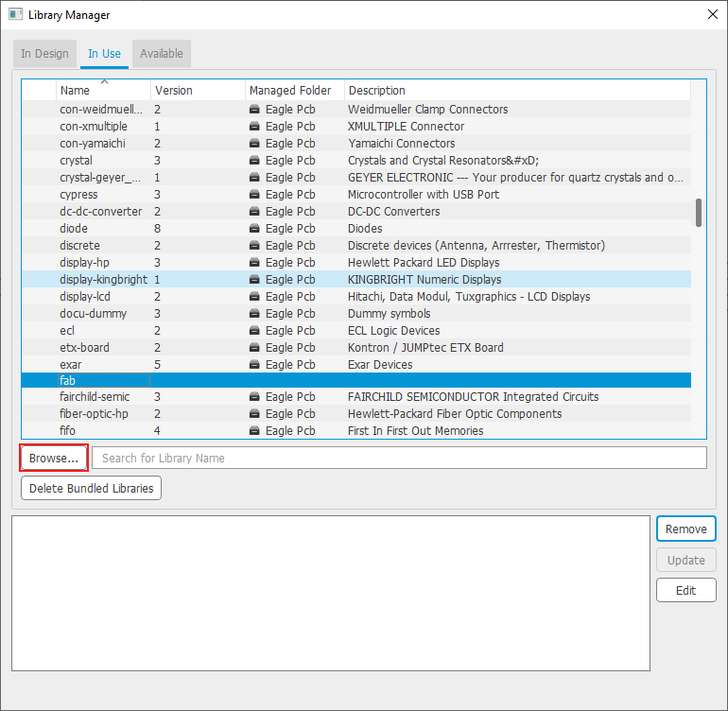The image size is (728, 711).
Task: Click managed folder icon in crystal row
Action: [254, 160]
